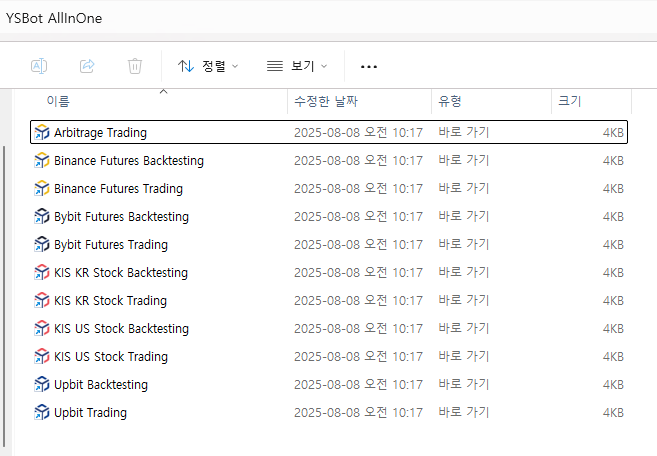Click the modified date of Arbitrage Trading

[359, 133]
